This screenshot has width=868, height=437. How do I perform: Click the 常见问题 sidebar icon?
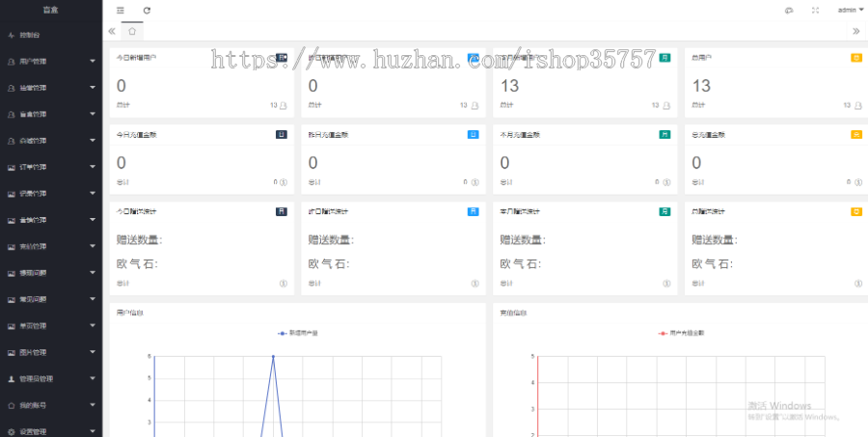pos(11,300)
